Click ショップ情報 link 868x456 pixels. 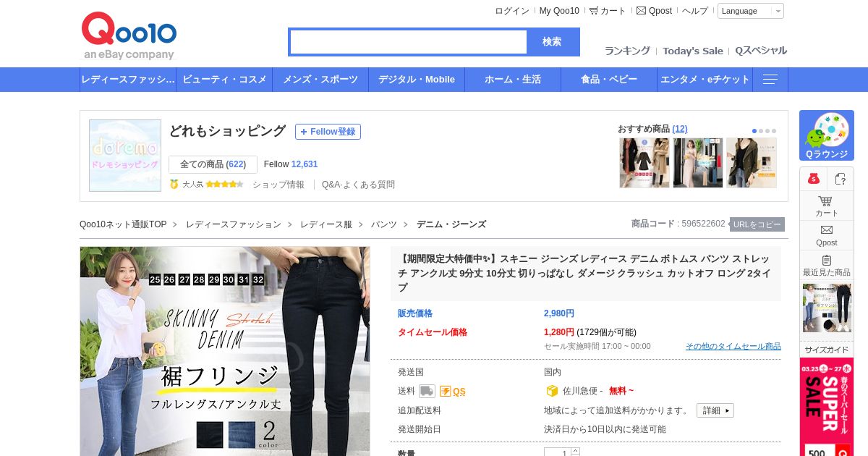tap(278, 185)
